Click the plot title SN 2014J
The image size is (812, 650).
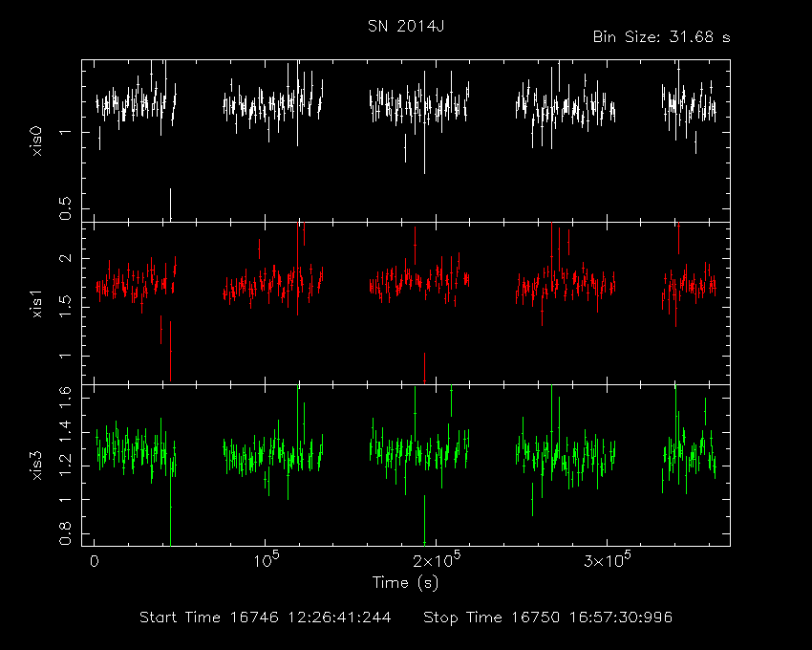tap(406, 26)
